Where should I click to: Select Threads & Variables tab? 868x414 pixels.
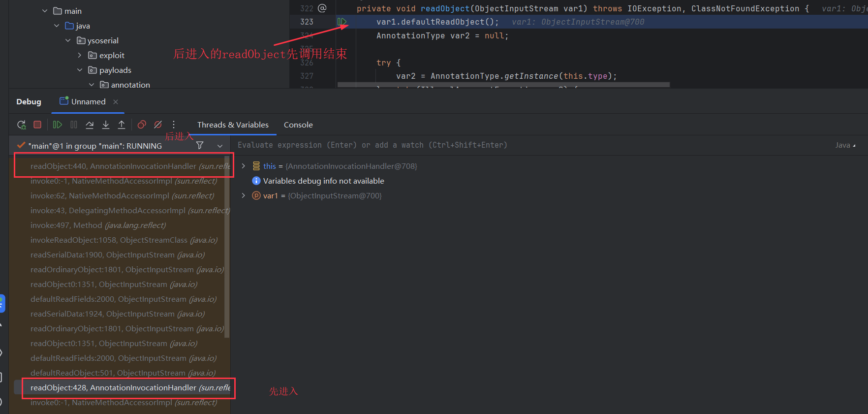tap(233, 125)
